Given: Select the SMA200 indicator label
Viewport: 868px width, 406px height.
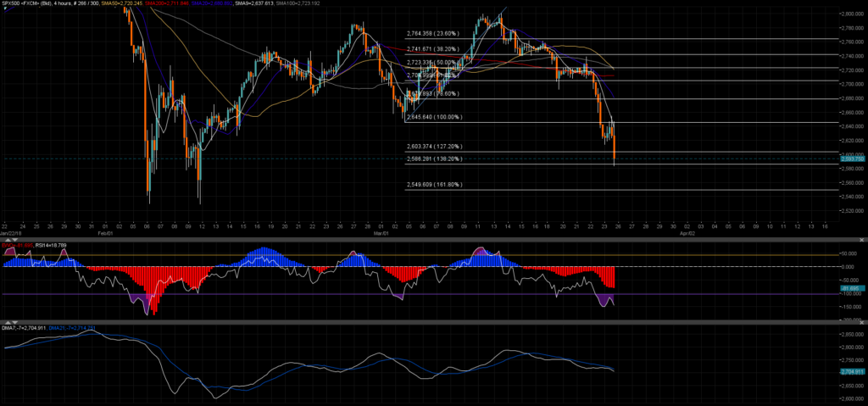Looking at the screenshot, I should (167, 3).
